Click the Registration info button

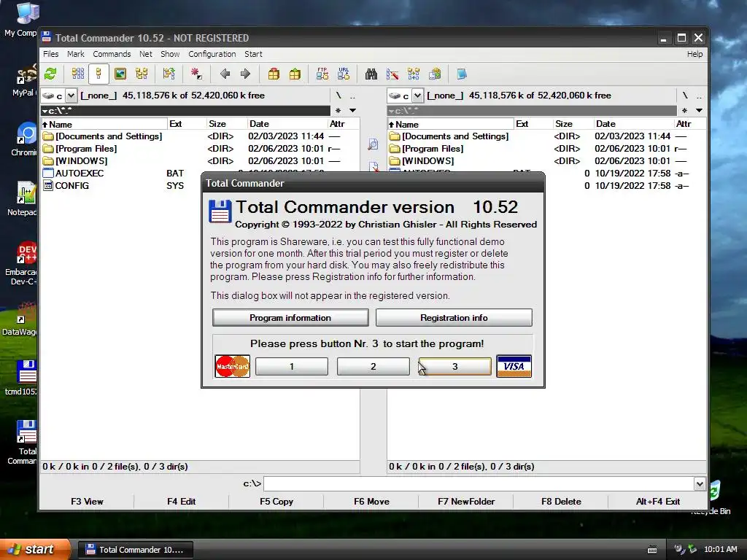(454, 318)
